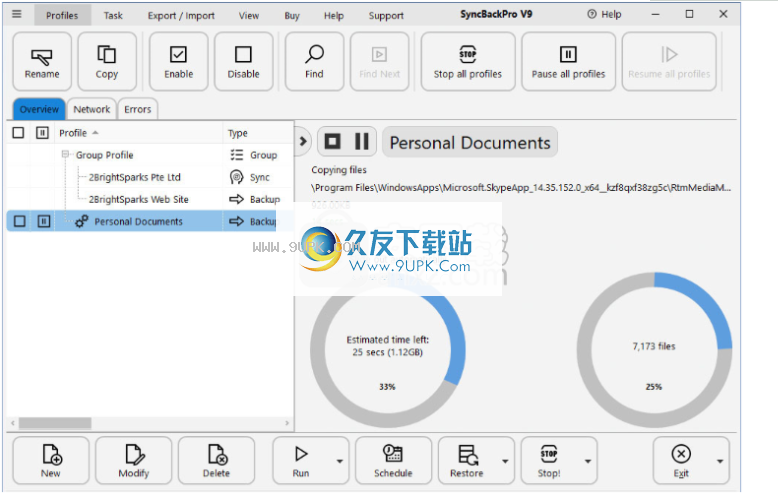
Task: Click the Restore button
Action: coord(467,460)
